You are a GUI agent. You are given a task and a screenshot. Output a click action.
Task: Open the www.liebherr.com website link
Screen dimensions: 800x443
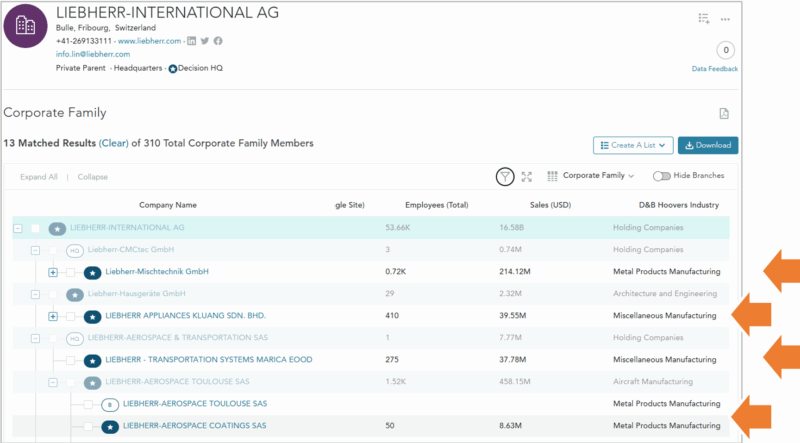pyautogui.click(x=149, y=41)
